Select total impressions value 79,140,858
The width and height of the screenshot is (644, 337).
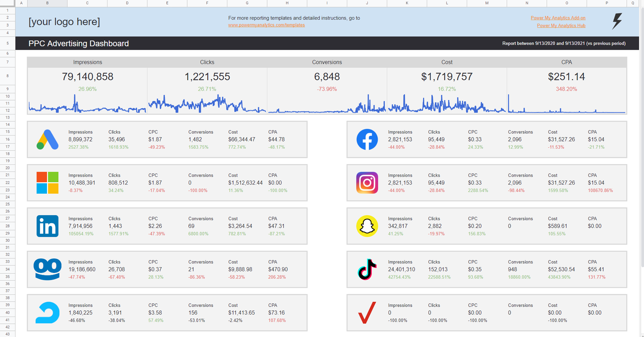[x=87, y=77]
